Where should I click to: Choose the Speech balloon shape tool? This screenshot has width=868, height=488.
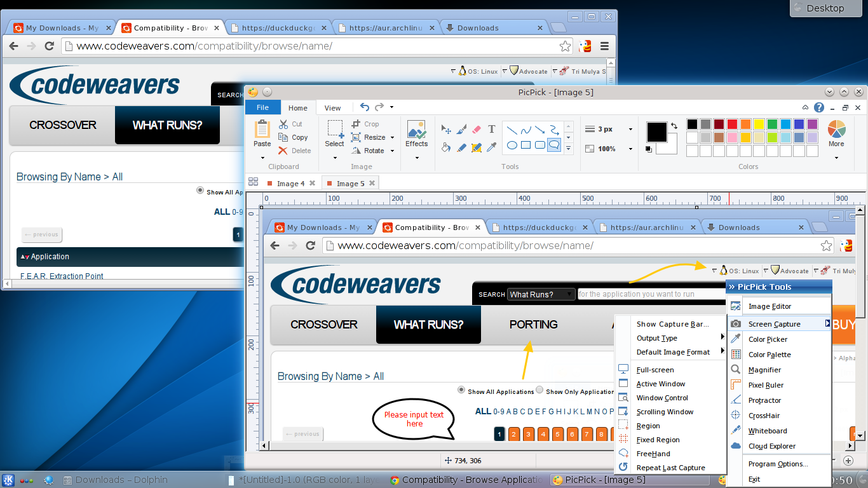[x=554, y=145]
